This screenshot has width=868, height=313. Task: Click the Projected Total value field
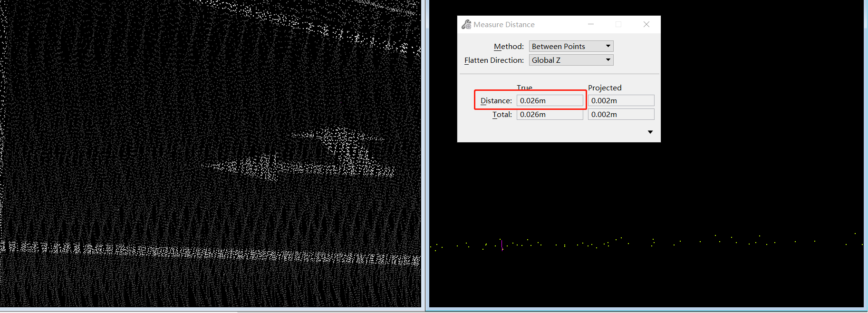(x=621, y=114)
